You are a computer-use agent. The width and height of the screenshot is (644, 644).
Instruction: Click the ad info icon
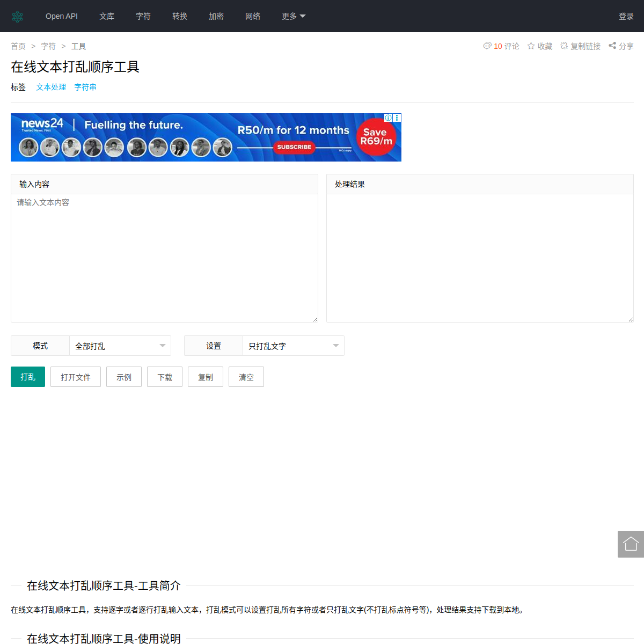pyautogui.click(x=388, y=118)
